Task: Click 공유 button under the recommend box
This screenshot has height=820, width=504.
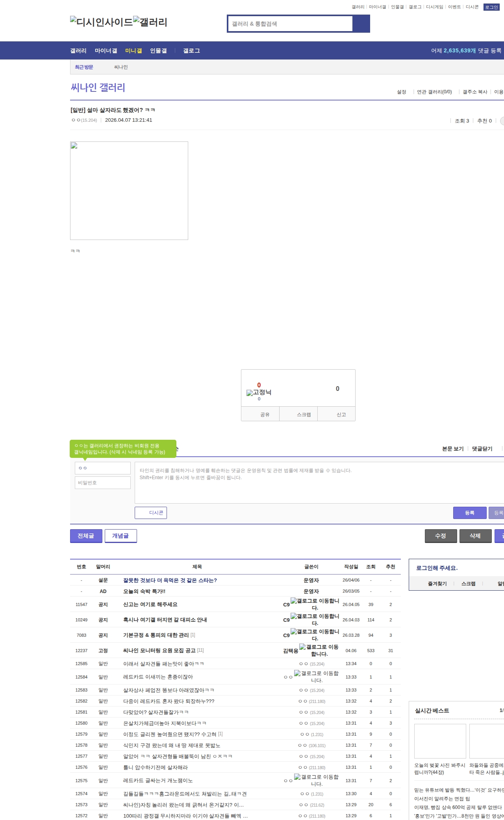Action: coord(261,414)
